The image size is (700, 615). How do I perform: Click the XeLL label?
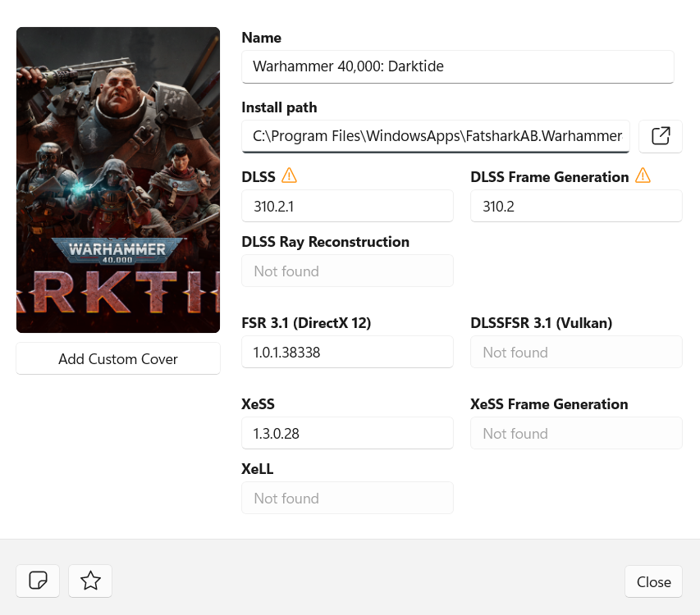coord(257,469)
